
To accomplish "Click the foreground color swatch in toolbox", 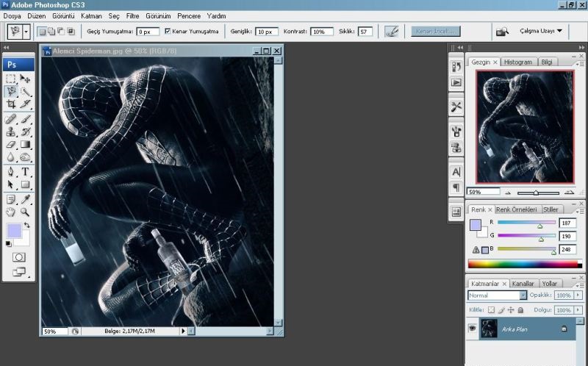I will coord(13,230).
